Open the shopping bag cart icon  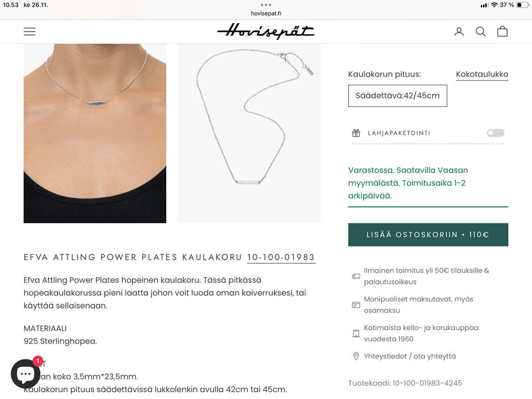click(503, 31)
